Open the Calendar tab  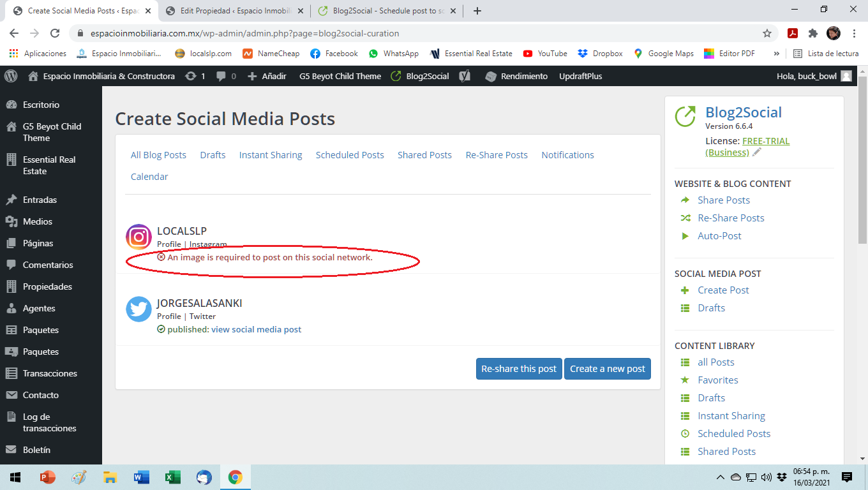[x=149, y=177]
